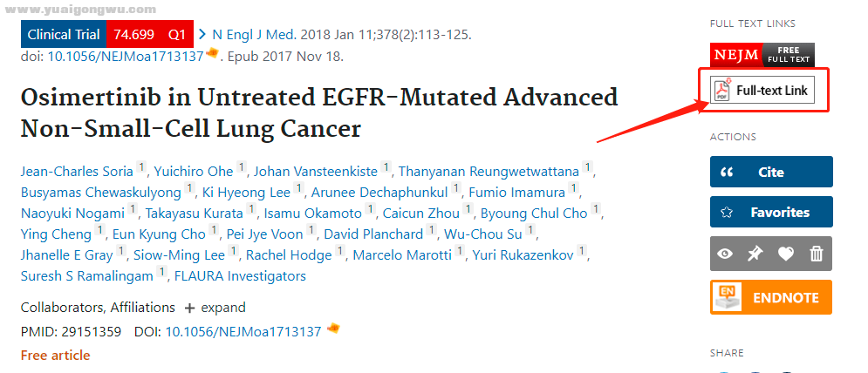Click the pin icon in the gray bar
The image size is (868, 373).
coord(755,254)
